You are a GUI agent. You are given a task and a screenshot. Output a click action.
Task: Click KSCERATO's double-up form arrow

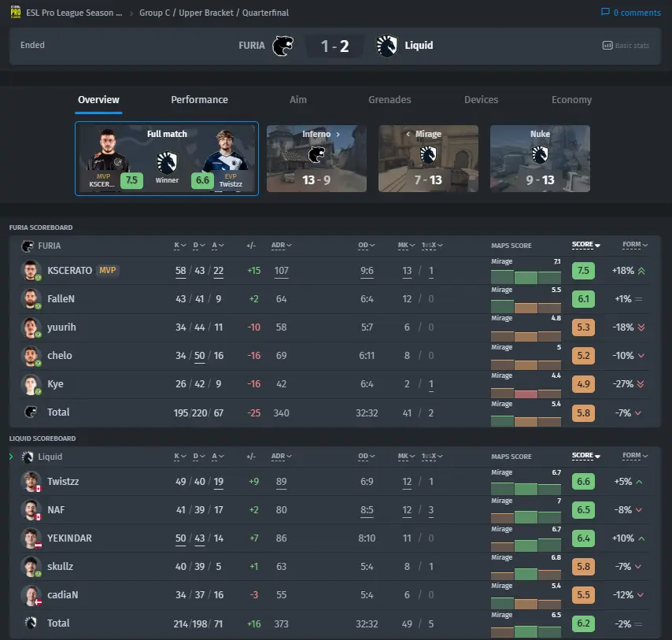click(x=641, y=271)
